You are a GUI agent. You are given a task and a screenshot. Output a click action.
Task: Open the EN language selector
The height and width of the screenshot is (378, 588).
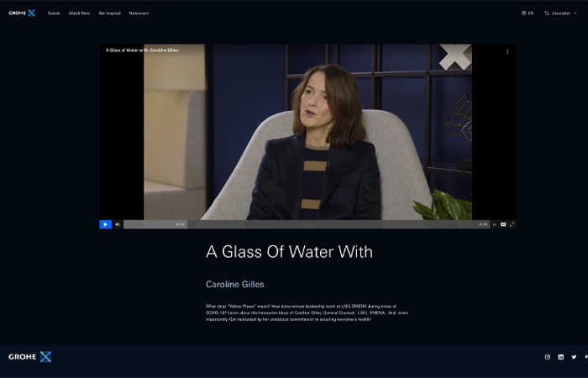(528, 13)
